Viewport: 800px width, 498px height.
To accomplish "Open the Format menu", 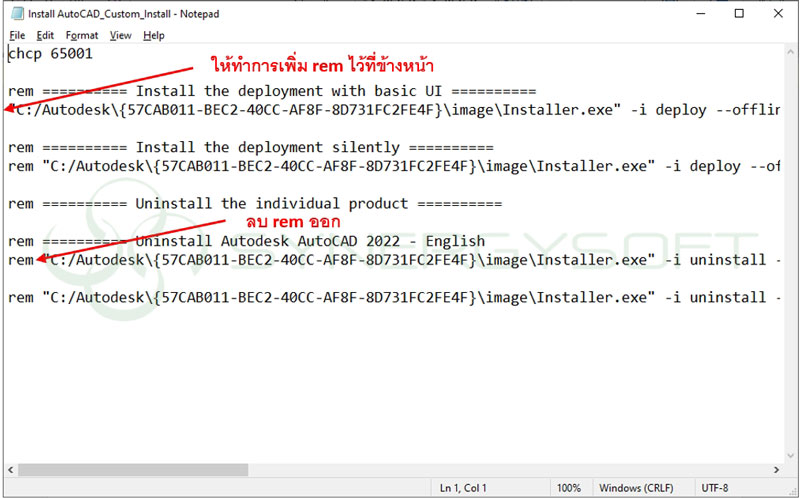I will click(82, 35).
